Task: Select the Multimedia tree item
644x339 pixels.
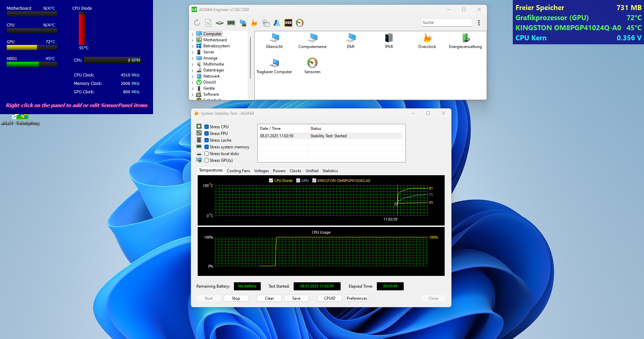Action: (x=213, y=64)
